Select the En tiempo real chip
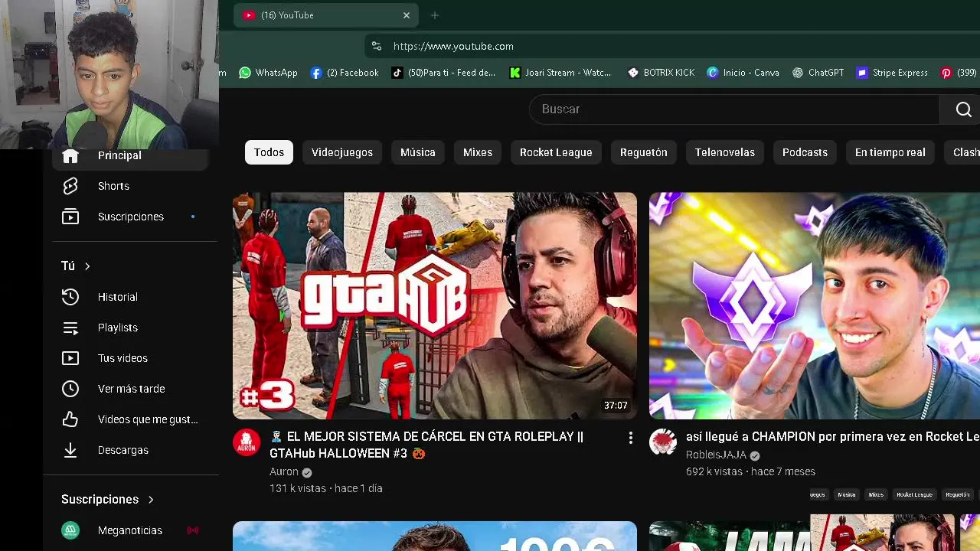The width and height of the screenshot is (980, 551). pyautogui.click(x=890, y=152)
